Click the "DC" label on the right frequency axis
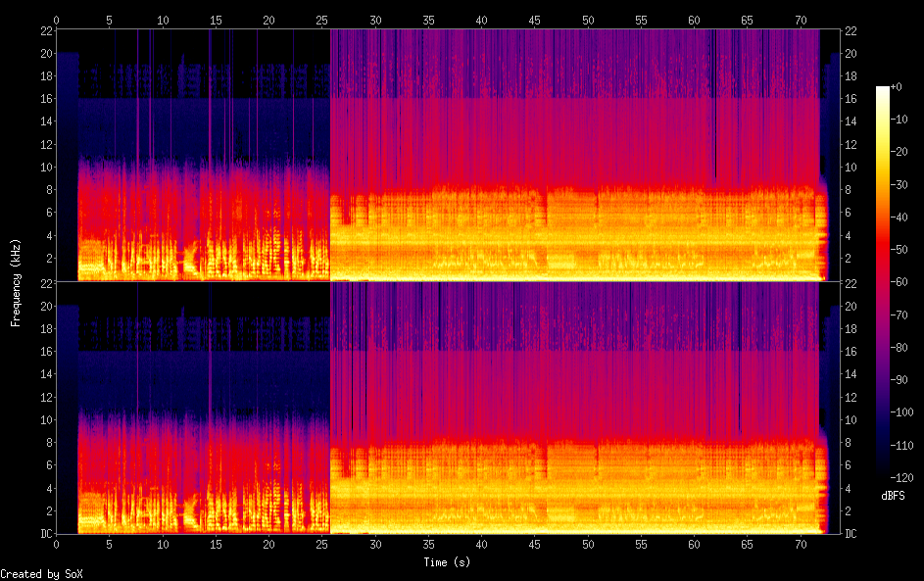 pos(851,533)
